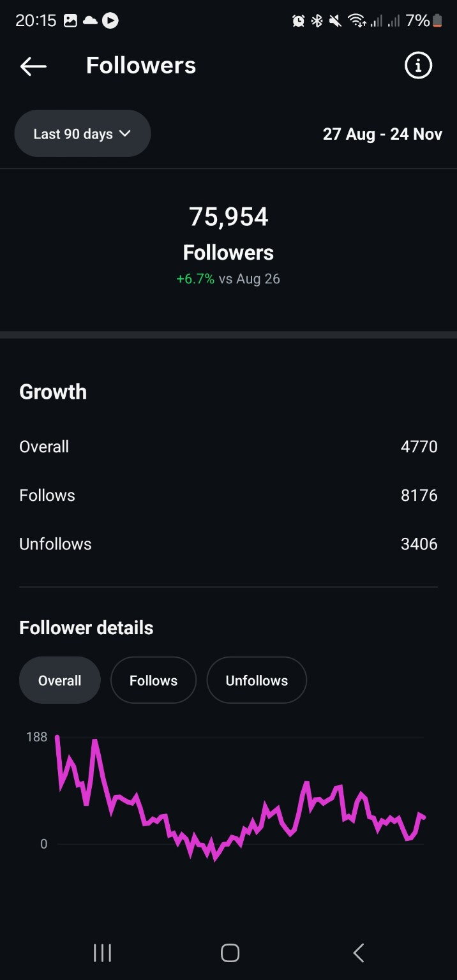Viewport: 457px width, 980px height.
Task: Tap the chevron beside Last 90 days
Action: tap(125, 134)
